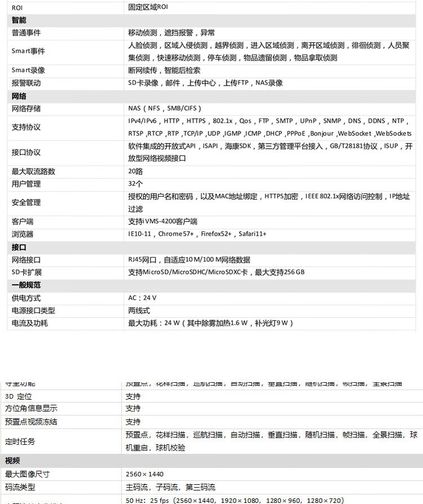Click the 最大图像尺寸 value 2560×1440

click(144, 474)
